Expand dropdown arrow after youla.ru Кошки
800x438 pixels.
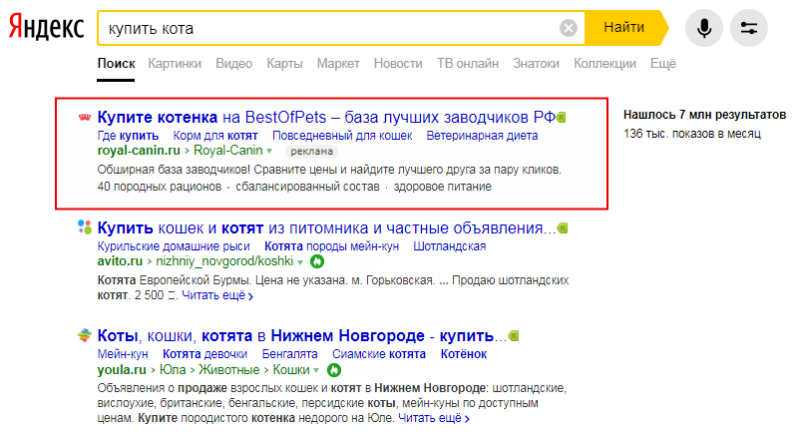pos(316,370)
